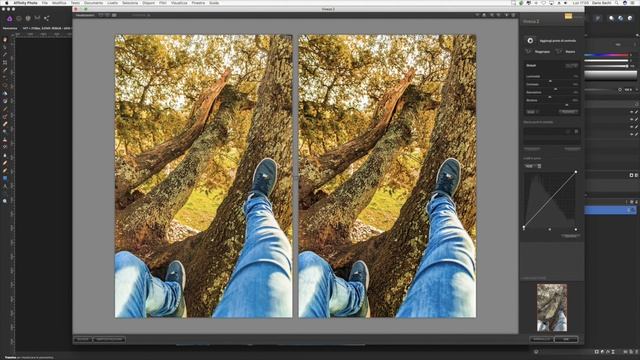
Task: Click the reset button below curves graph
Action: pyautogui.click(x=570, y=236)
